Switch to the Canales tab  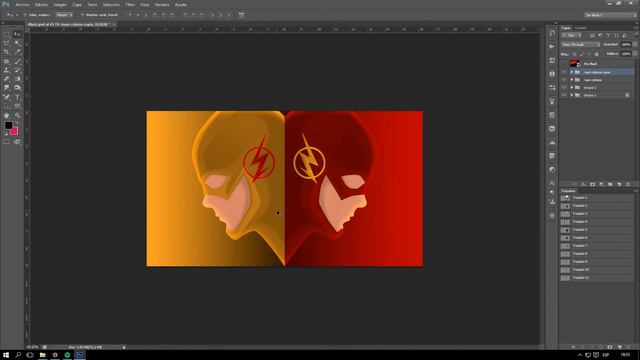pos(580,28)
